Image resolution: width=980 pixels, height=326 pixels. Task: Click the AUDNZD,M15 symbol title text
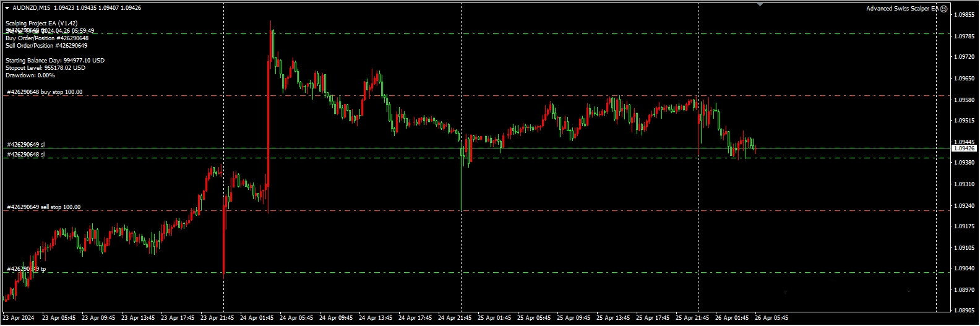[31, 8]
